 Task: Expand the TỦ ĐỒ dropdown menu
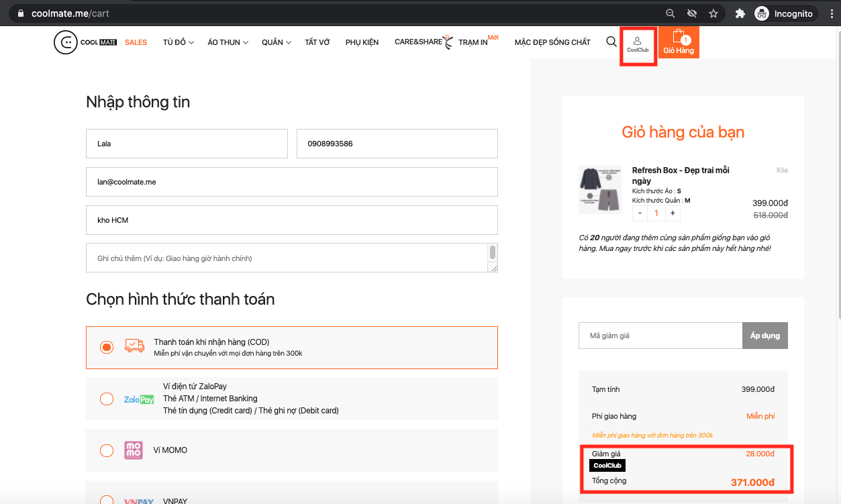(x=179, y=42)
